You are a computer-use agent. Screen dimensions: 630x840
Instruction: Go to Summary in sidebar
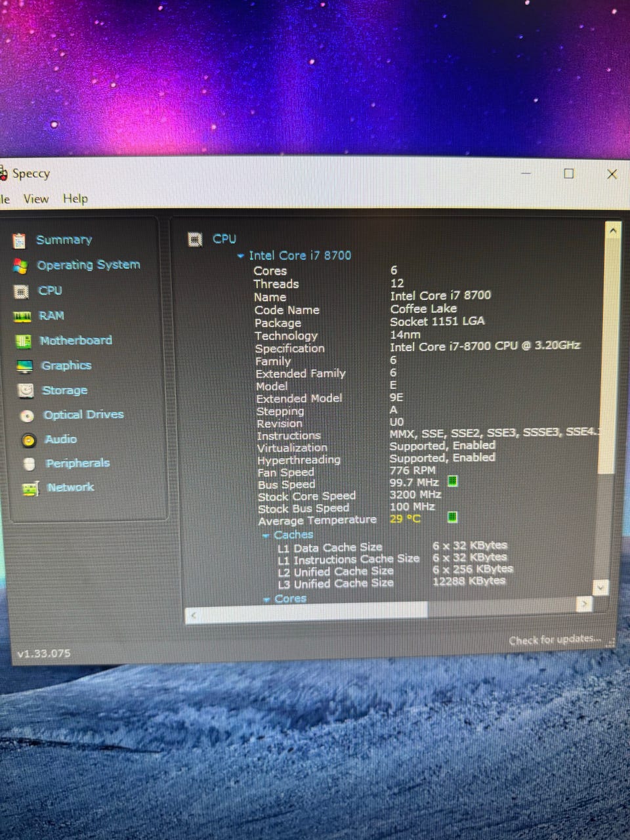64,240
